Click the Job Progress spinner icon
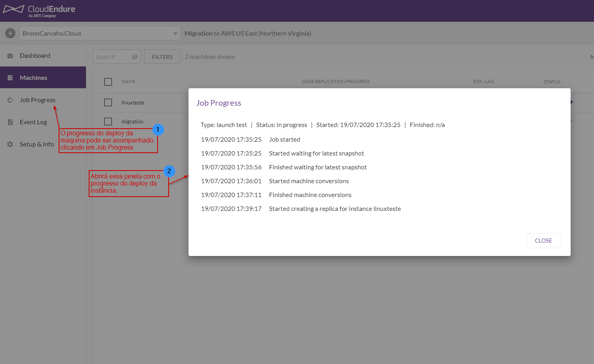The width and height of the screenshot is (594, 364). tap(10, 100)
